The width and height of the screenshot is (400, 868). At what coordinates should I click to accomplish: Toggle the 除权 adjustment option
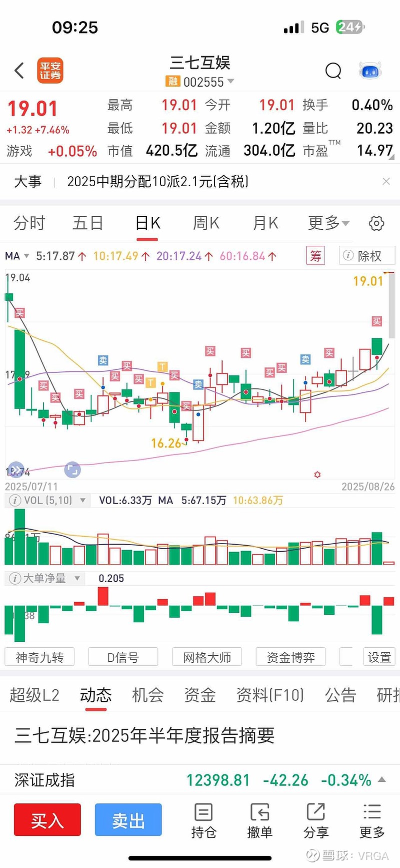(x=367, y=256)
